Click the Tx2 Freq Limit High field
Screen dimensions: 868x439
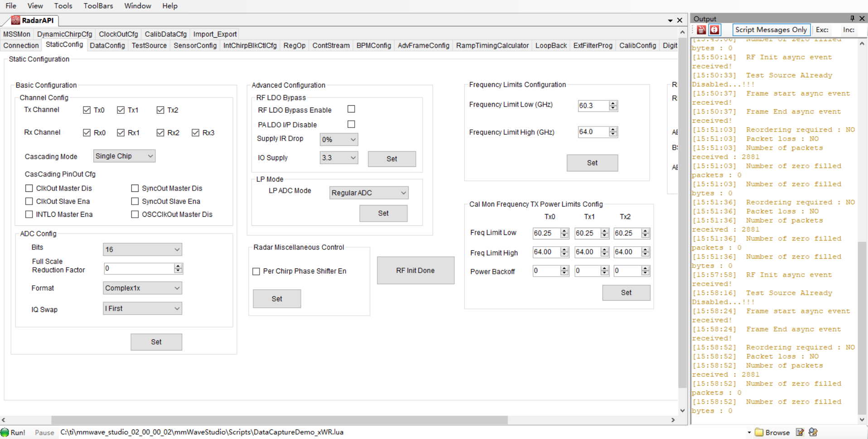(627, 252)
